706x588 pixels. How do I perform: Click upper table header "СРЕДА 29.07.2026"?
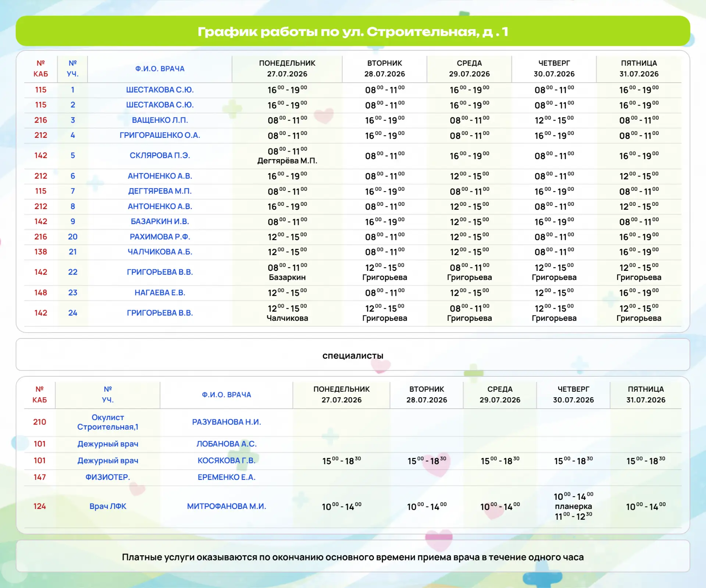coord(470,68)
